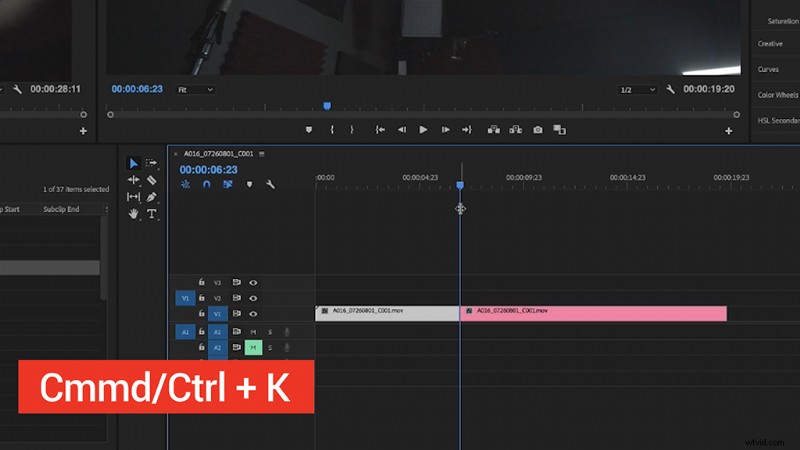Open the sequence panel menu

coord(262,154)
